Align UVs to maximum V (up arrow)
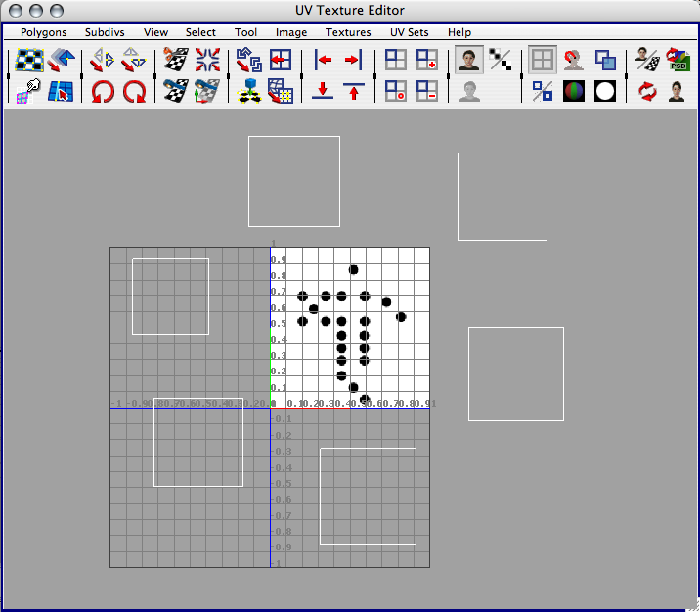The height and width of the screenshot is (612, 700). (354, 91)
